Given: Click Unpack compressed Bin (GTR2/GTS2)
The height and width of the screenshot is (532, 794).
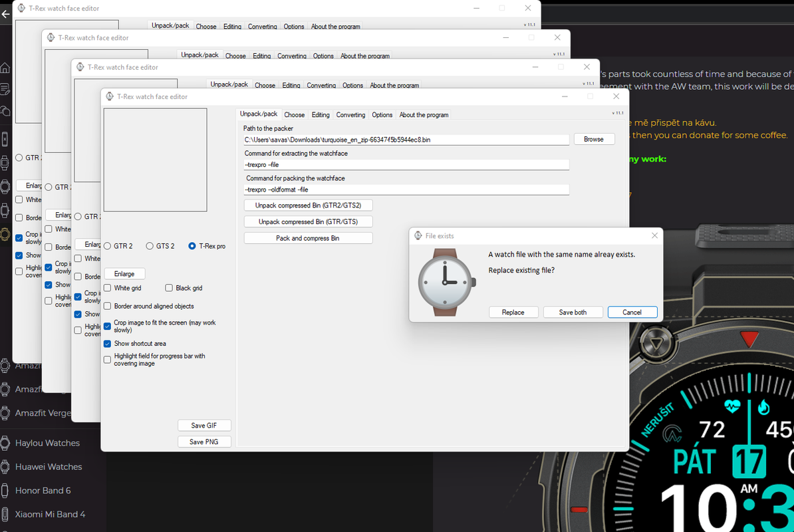Looking at the screenshot, I should [308, 205].
